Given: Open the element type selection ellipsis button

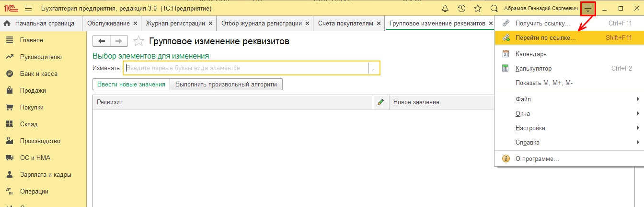Looking at the screenshot, I should coord(374,68).
